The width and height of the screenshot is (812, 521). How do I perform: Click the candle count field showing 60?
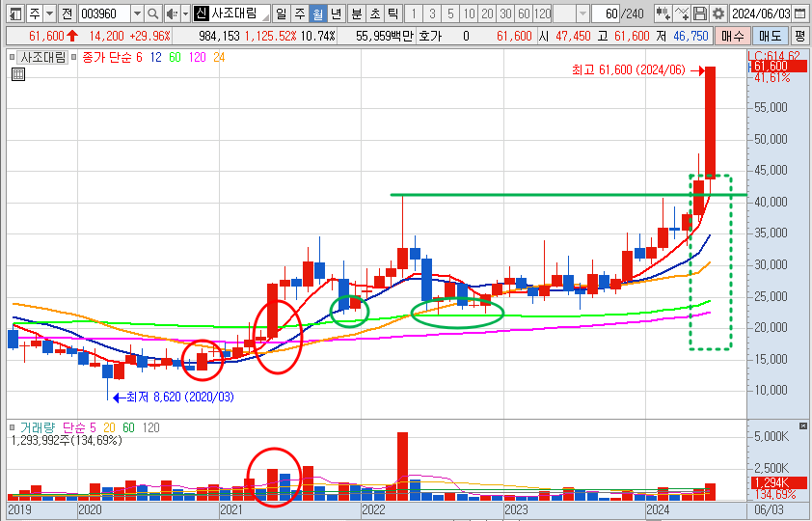tap(606, 14)
